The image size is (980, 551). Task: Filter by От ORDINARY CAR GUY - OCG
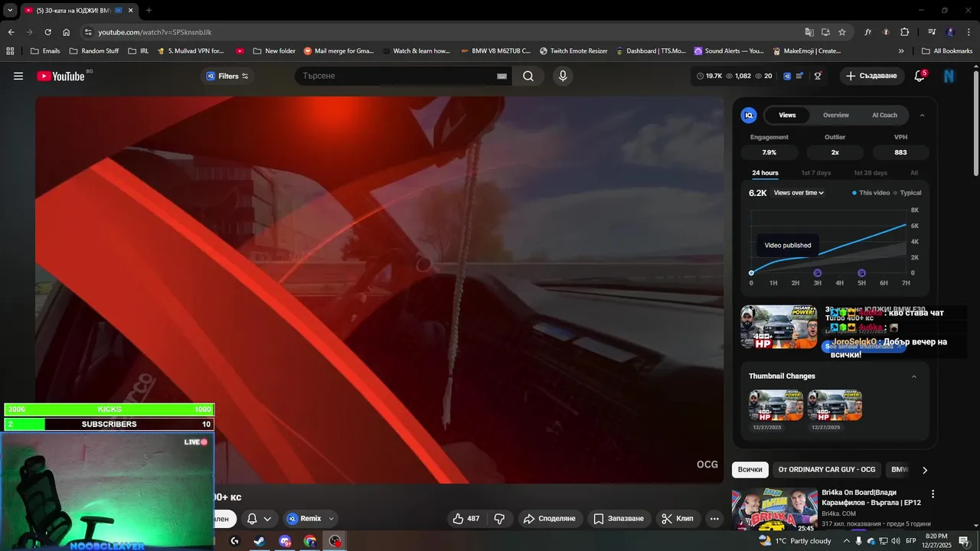click(x=827, y=469)
